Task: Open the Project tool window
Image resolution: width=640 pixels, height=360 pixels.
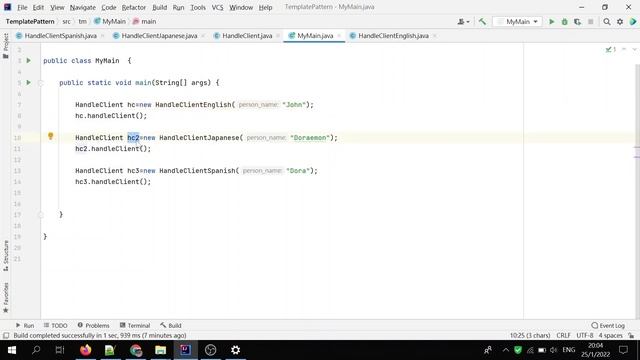Action: (x=6, y=46)
